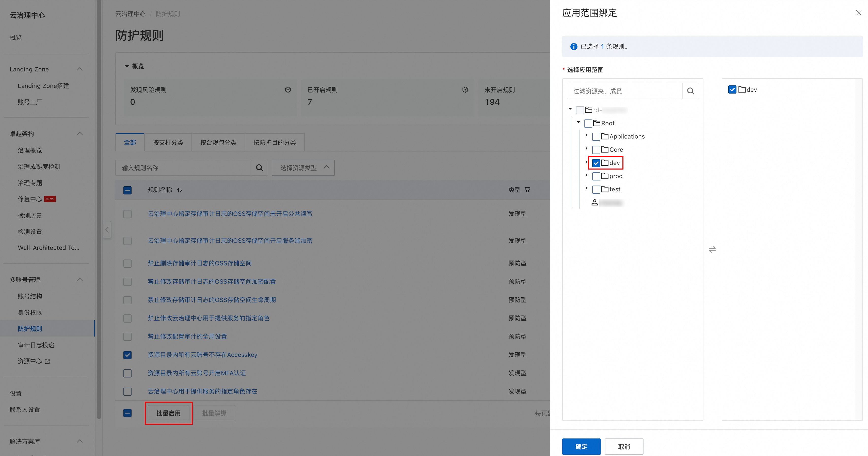Click the Root folder icon
This screenshot has height=456, width=868.
coord(597,123)
